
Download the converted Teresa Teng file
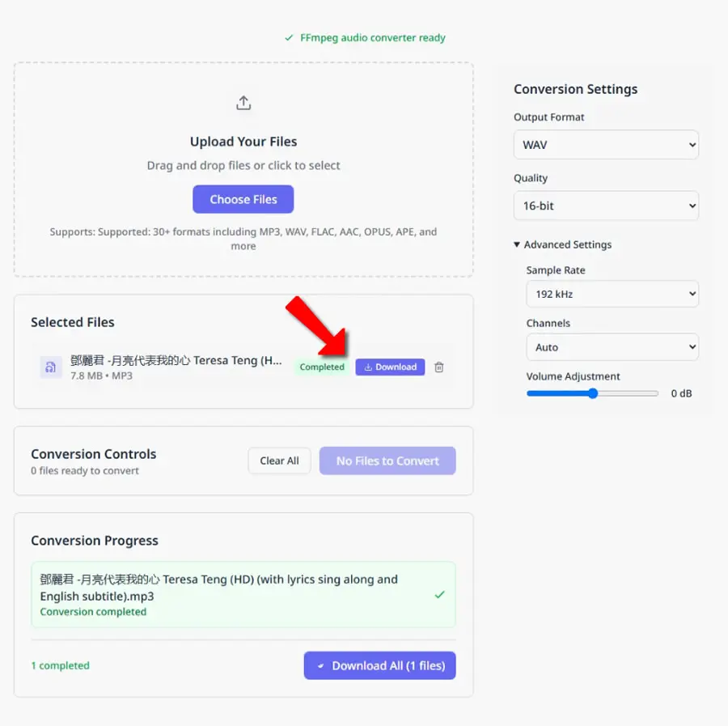tap(390, 367)
